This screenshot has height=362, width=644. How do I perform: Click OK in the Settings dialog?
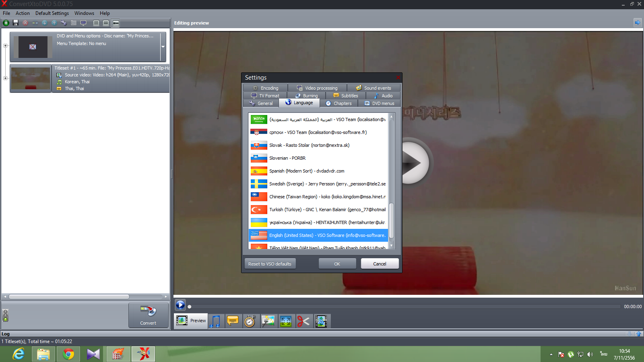[x=337, y=264]
